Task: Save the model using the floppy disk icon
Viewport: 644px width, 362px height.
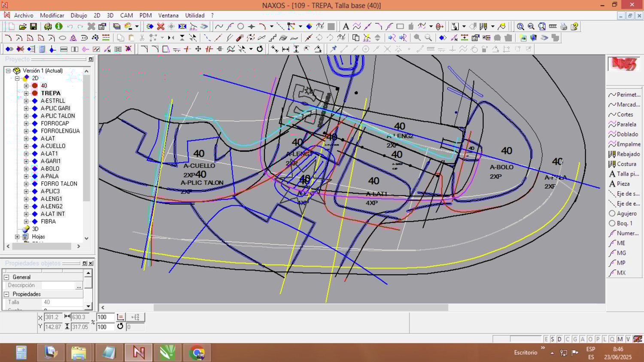Action: coord(33,27)
